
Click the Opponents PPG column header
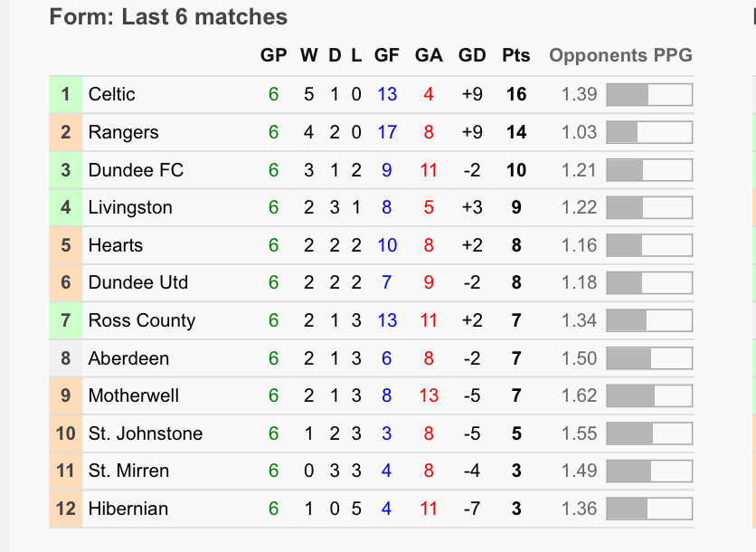click(620, 55)
